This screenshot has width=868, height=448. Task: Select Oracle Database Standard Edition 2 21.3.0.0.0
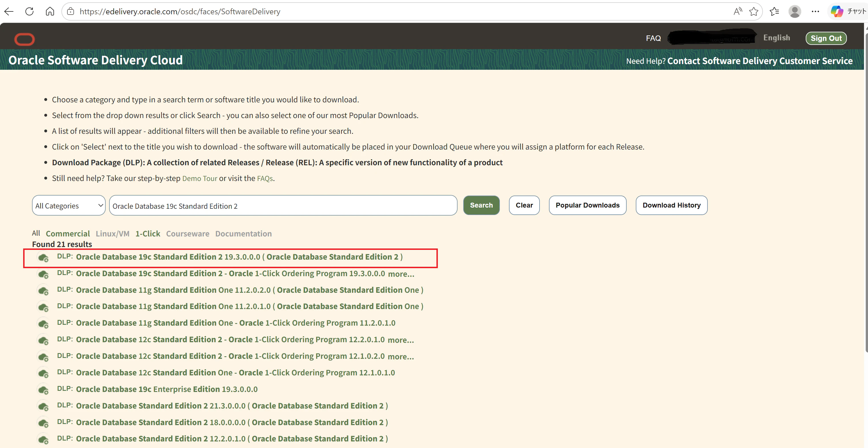(x=232, y=405)
